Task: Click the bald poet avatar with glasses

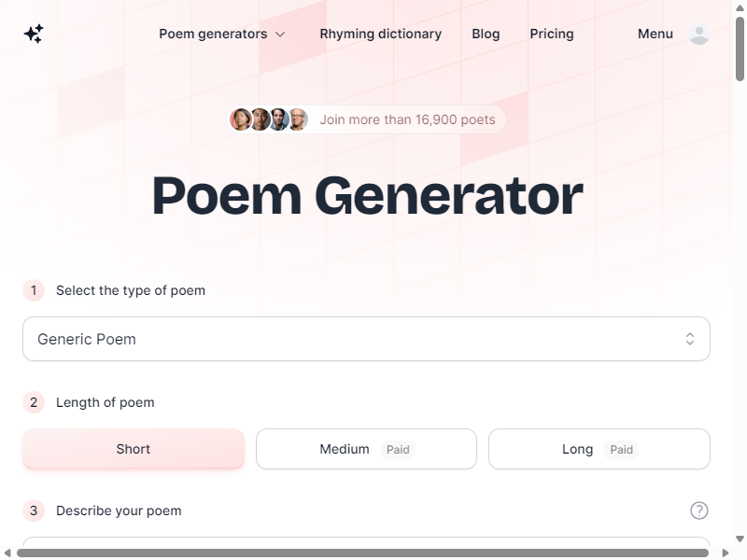Action: point(298,119)
